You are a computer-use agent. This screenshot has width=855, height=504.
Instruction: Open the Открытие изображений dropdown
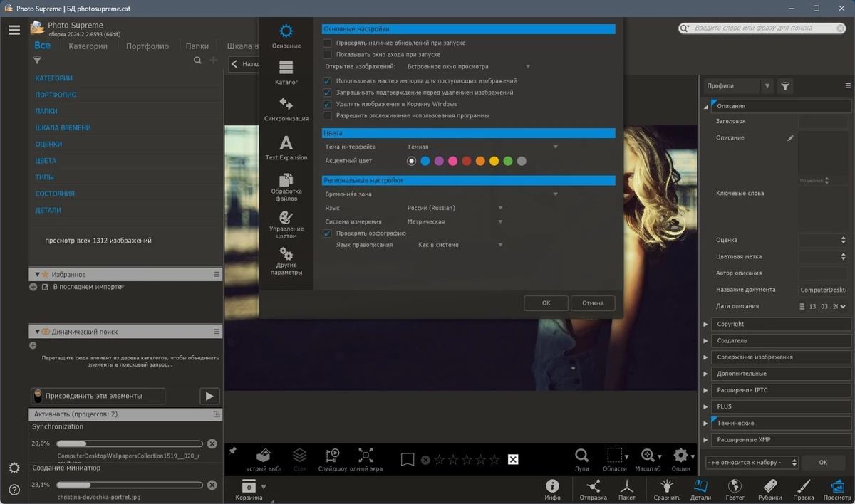point(468,66)
